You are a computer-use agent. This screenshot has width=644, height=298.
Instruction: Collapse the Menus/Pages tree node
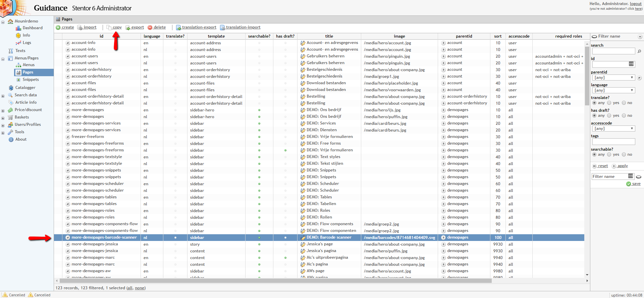[x=3, y=59]
